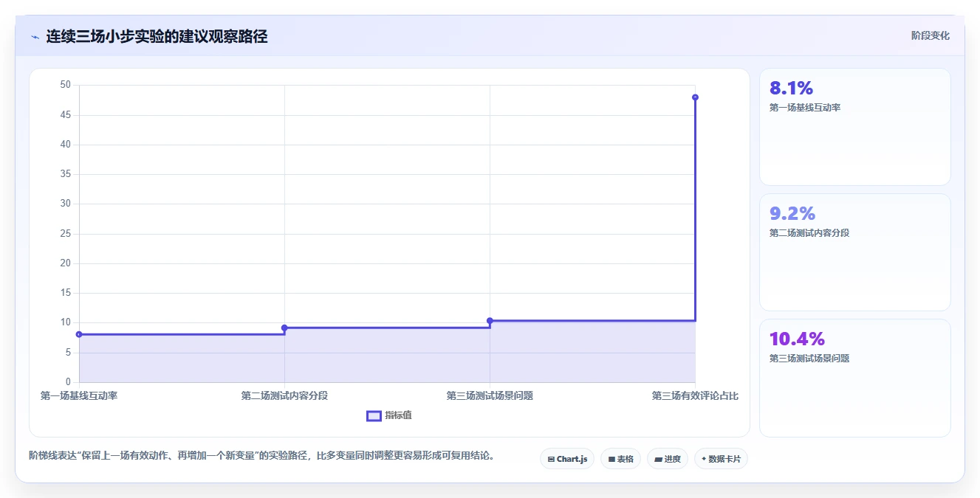Open the 8.1% 第一场基线互动率 card

(854, 127)
